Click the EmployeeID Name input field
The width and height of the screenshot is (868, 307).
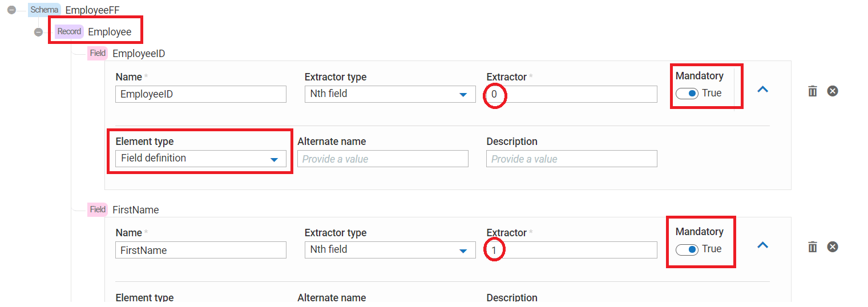(200, 94)
